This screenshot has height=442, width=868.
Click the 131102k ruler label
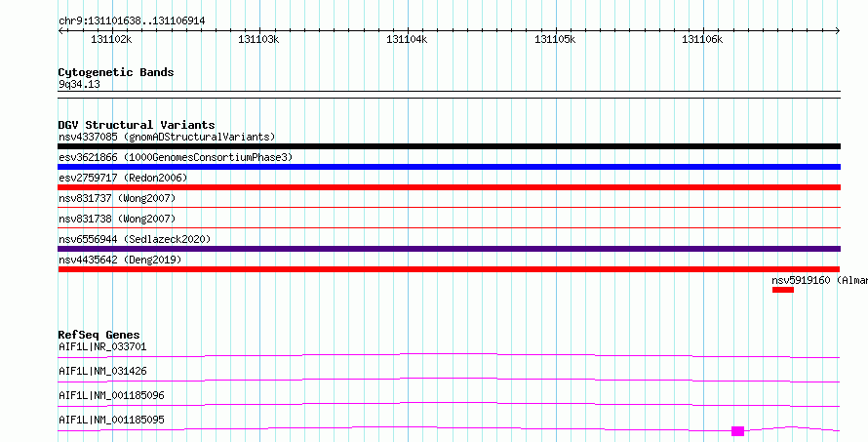[x=112, y=40]
